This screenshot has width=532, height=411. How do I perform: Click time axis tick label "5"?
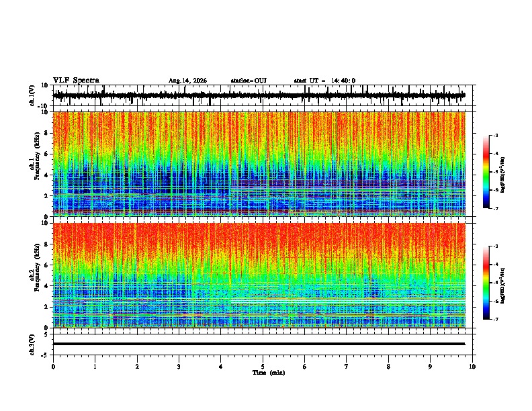click(x=263, y=367)
